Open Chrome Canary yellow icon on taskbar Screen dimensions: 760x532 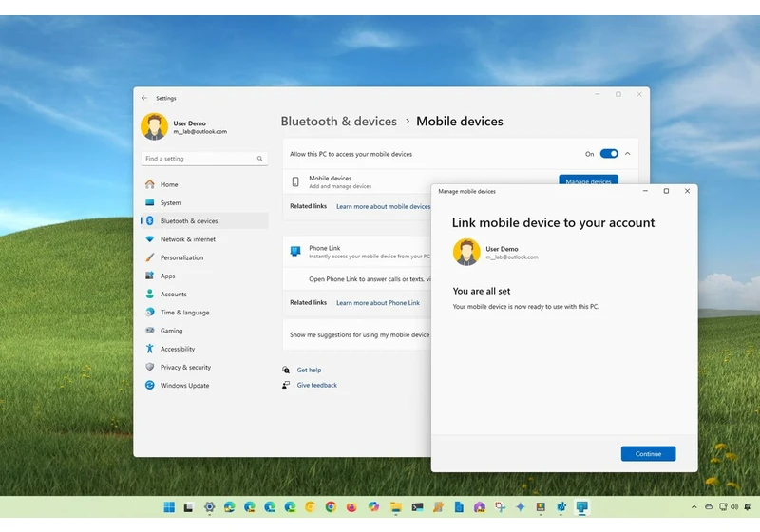[311, 507]
